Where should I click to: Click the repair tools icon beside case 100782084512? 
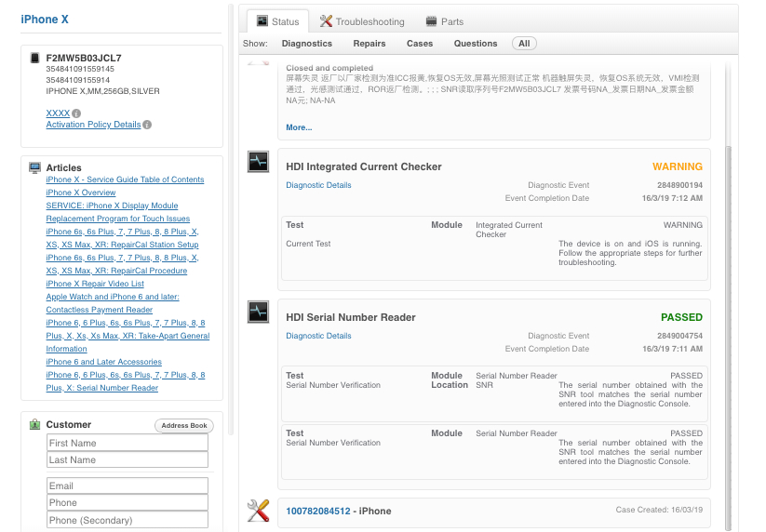pos(258,511)
